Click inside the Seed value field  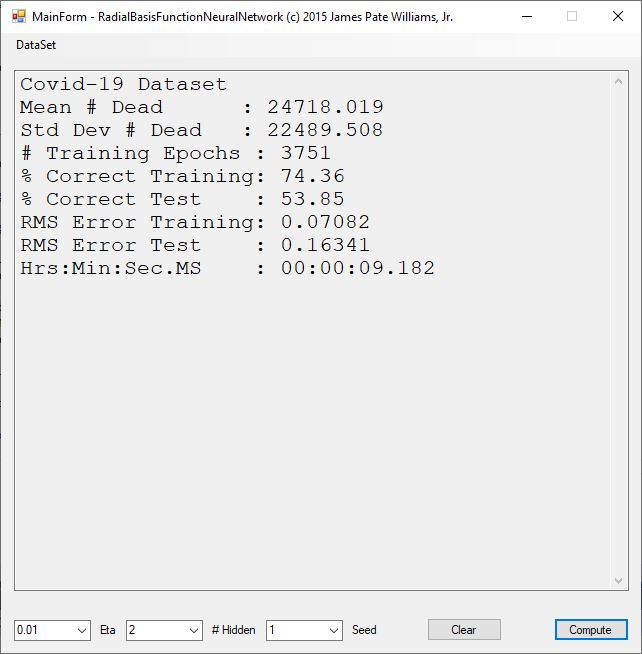tap(295, 630)
